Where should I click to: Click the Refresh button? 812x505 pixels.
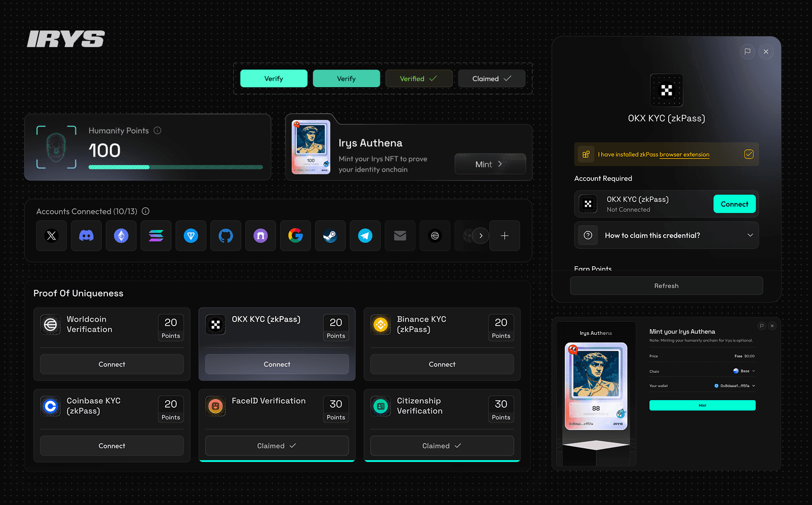pyautogui.click(x=667, y=286)
